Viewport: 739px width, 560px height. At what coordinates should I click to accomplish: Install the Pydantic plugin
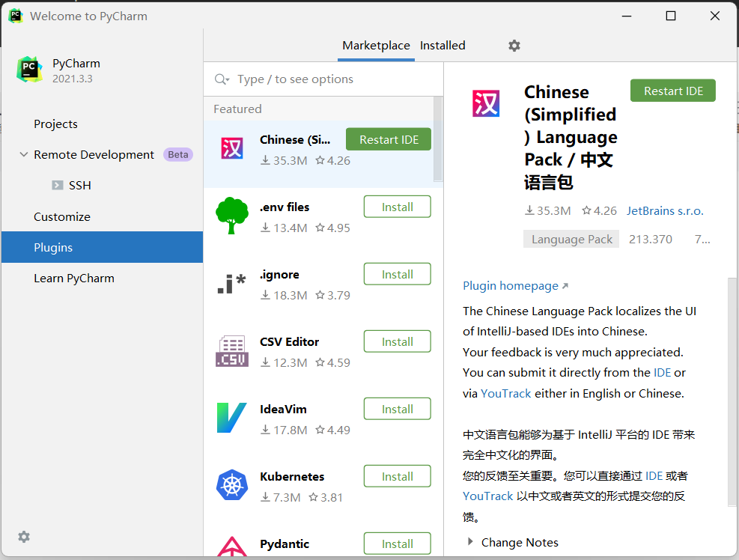[x=398, y=544]
